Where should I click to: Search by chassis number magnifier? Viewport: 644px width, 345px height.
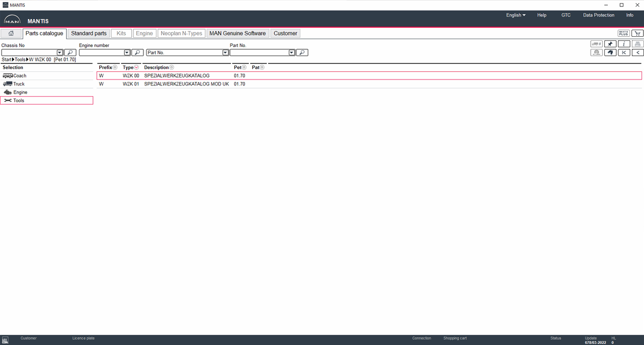pos(70,52)
